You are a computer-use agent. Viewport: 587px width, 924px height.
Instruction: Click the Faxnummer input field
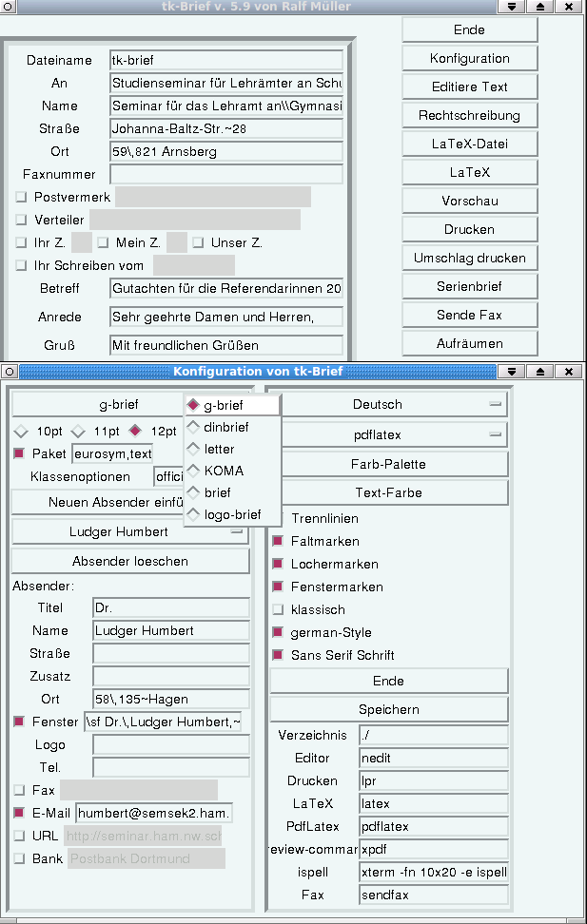(x=226, y=174)
